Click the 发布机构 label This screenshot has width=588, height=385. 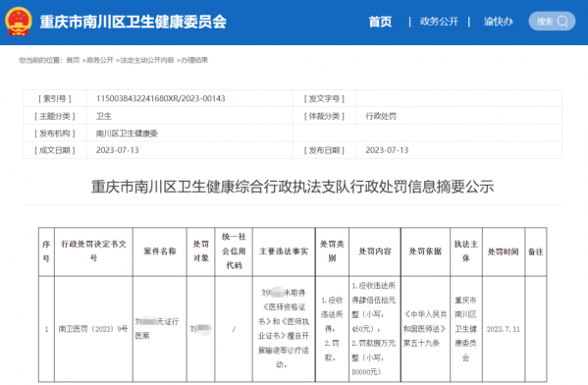(x=55, y=134)
